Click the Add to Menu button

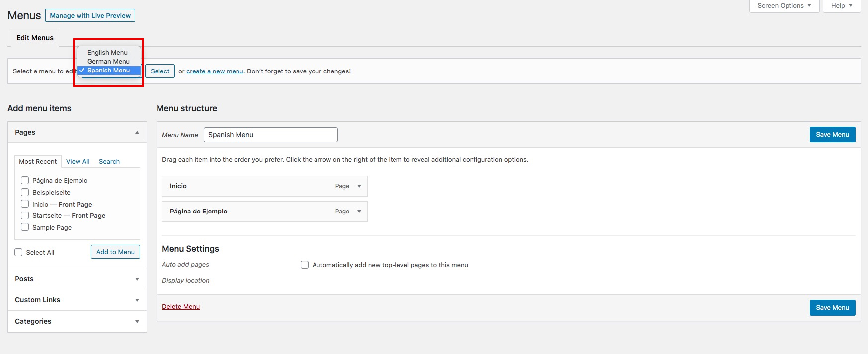[115, 252]
